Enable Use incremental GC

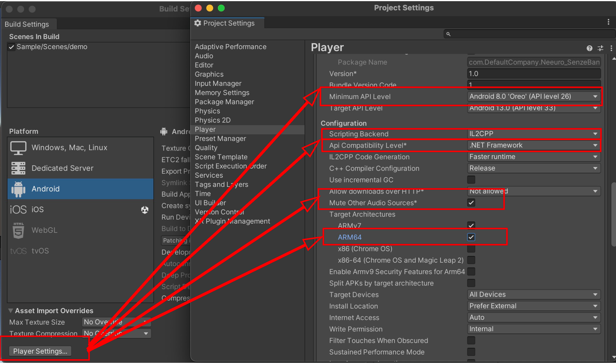471,179
